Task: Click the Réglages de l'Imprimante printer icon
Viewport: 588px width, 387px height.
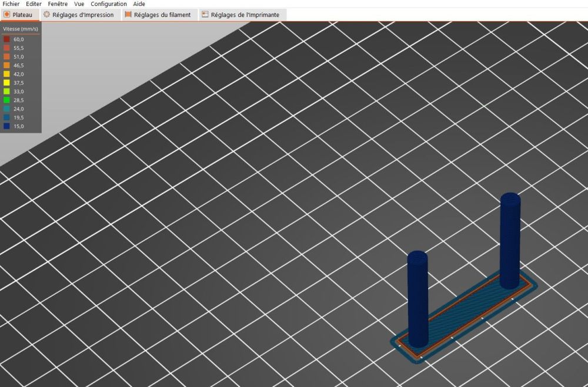Action: [x=205, y=14]
